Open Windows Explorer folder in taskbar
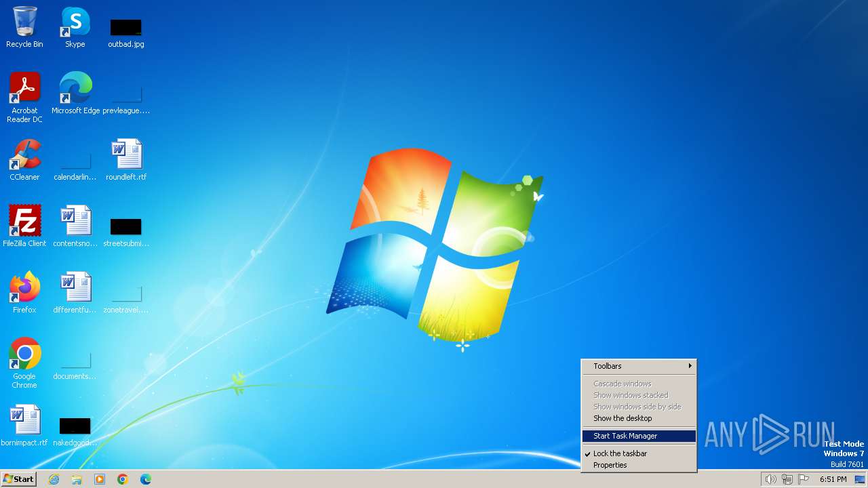This screenshot has height=488, width=868. [77, 479]
